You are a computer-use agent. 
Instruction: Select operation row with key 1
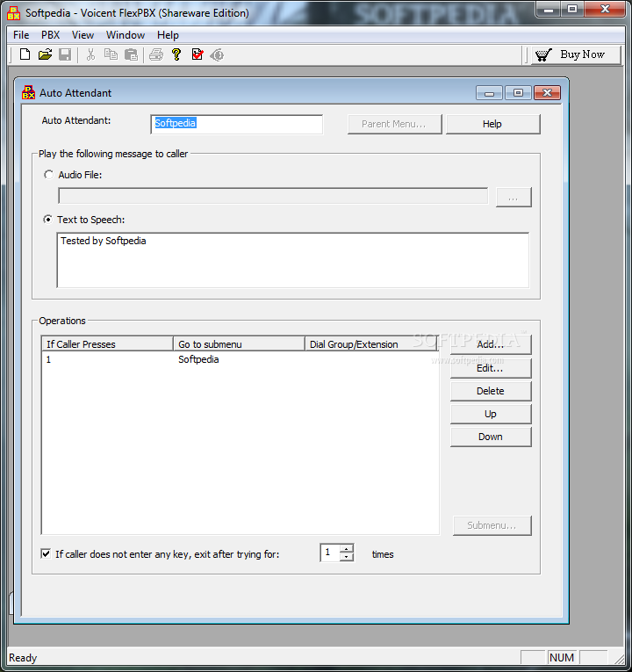[240, 359]
